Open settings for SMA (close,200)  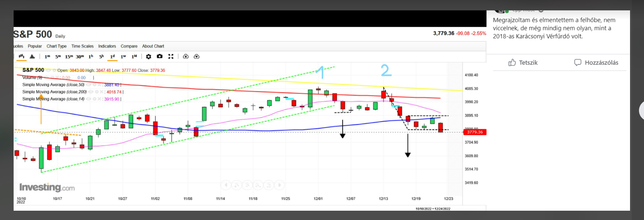pos(97,92)
